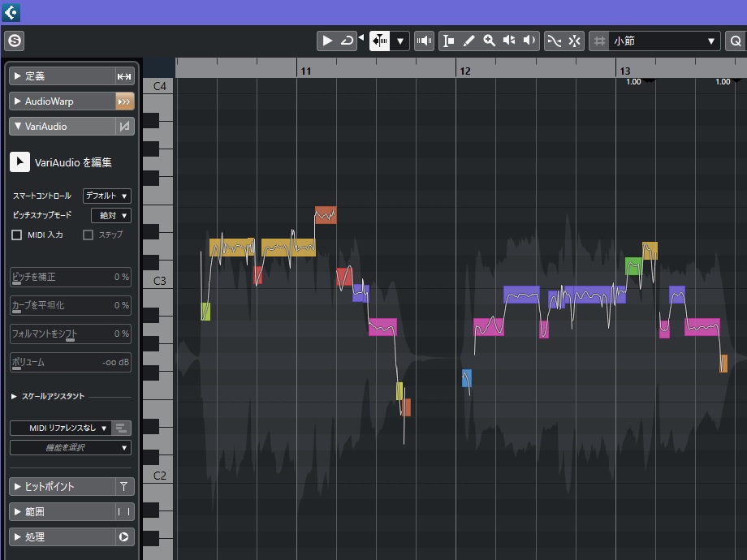The height and width of the screenshot is (560, 747).
Task: Toggle the VariAudio bypass icon
Action: point(124,127)
